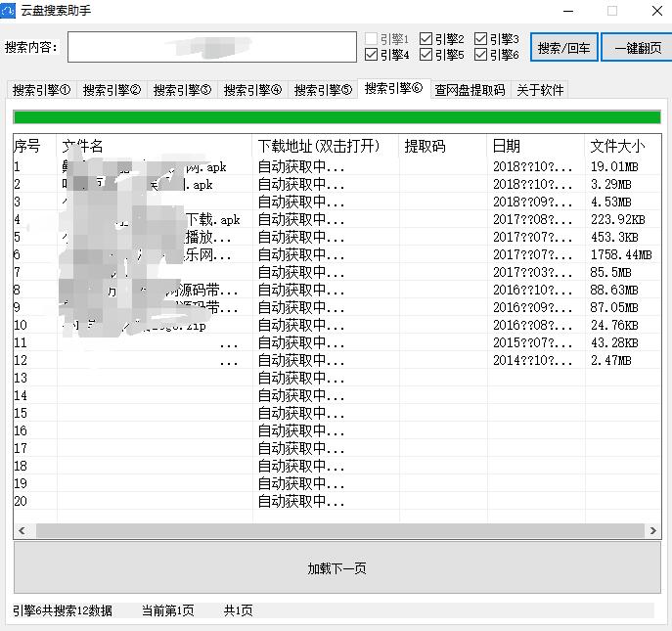Click 自动获取中 link in row 1

click(x=301, y=166)
